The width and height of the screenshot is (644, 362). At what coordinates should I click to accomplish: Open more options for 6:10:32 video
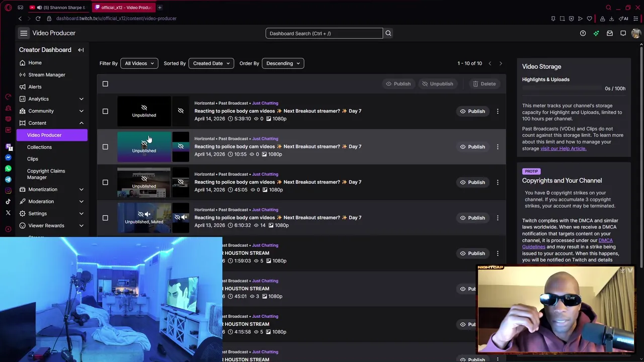pos(498,218)
